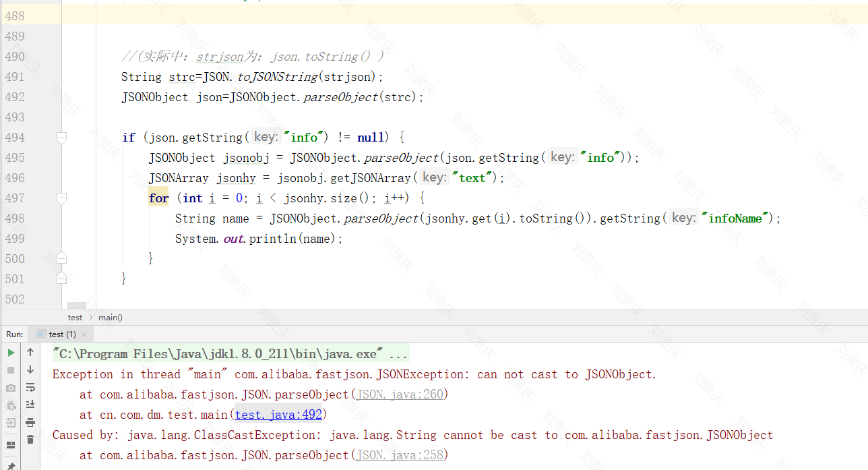
Task: Switch to the test (1) run tab
Action: tap(59, 334)
